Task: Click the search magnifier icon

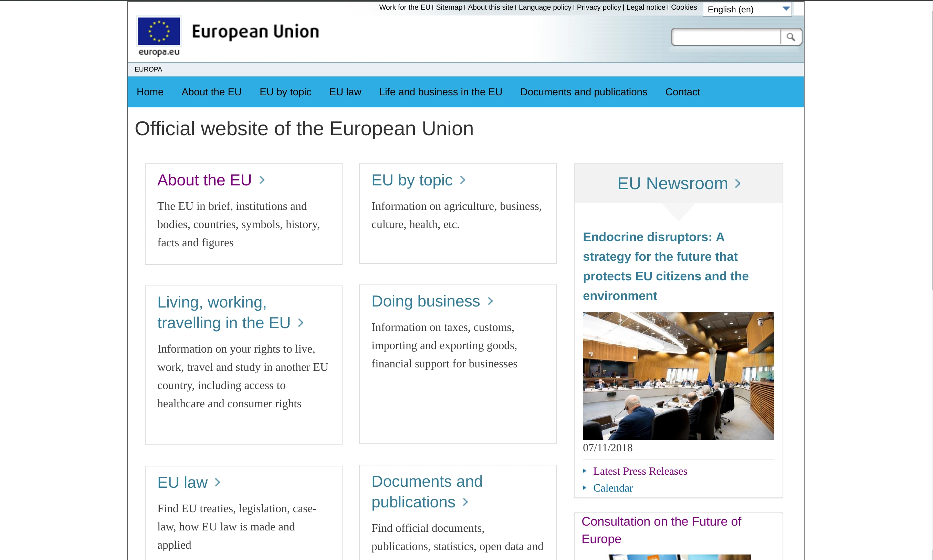Action: [x=792, y=36]
